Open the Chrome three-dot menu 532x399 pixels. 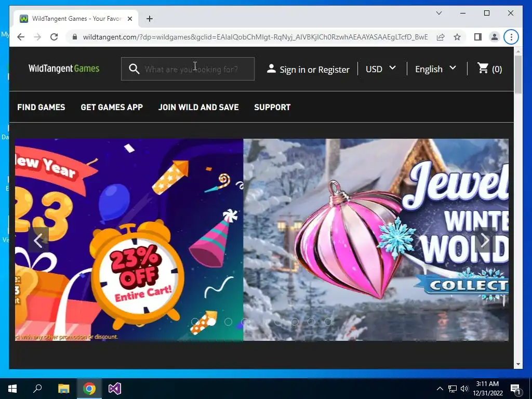click(x=511, y=37)
